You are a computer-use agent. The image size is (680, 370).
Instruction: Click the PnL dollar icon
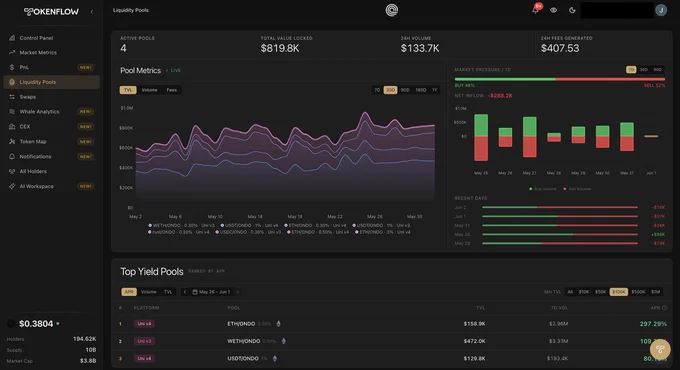click(12, 67)
